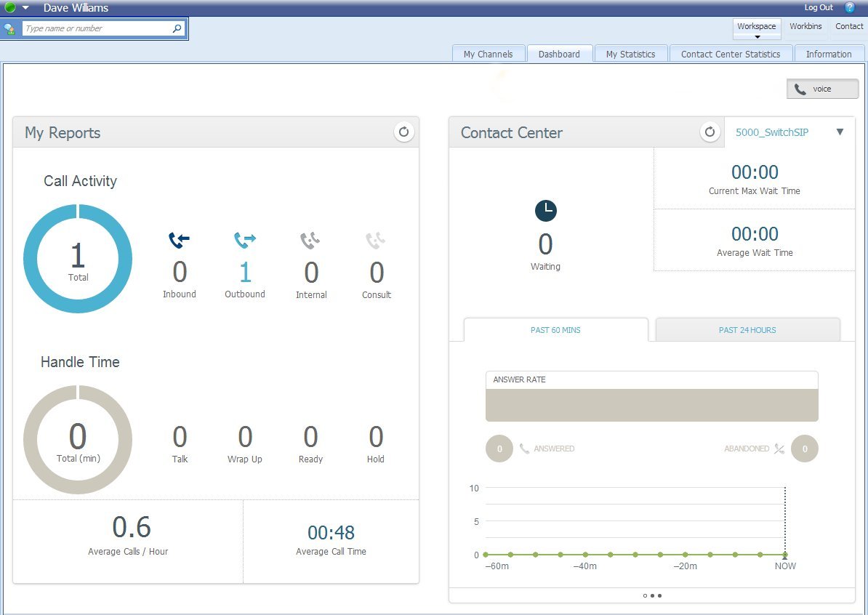Type name or number search field
The image size is (868, 615).
(x=96, y=29)
